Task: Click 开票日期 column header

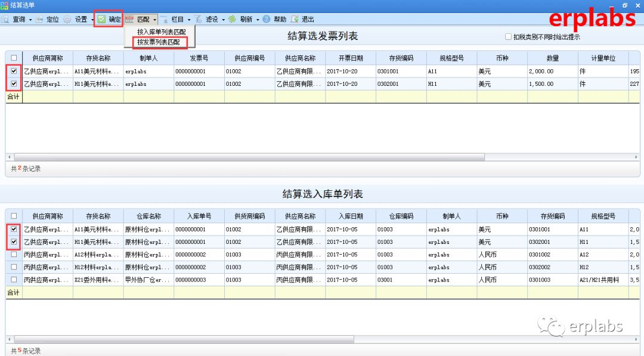Action: pos(351,58)
